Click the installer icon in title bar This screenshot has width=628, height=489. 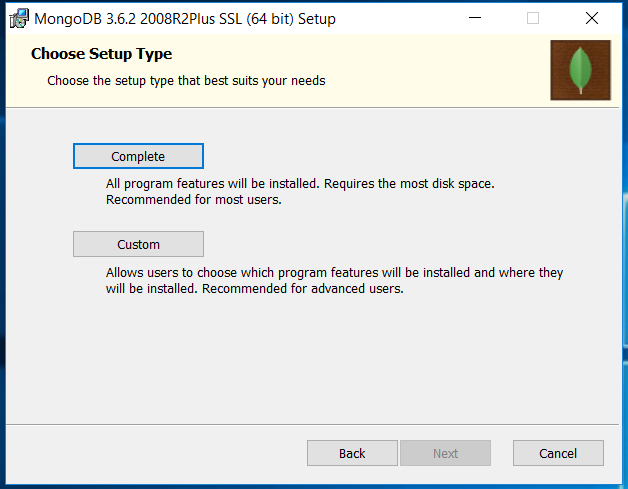click(17, 18)
